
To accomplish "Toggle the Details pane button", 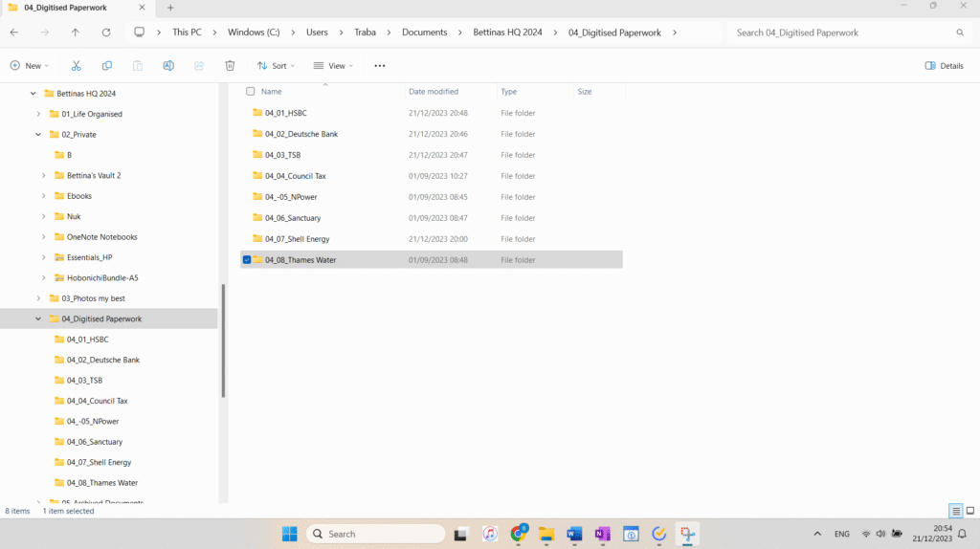I will point(944,66).
